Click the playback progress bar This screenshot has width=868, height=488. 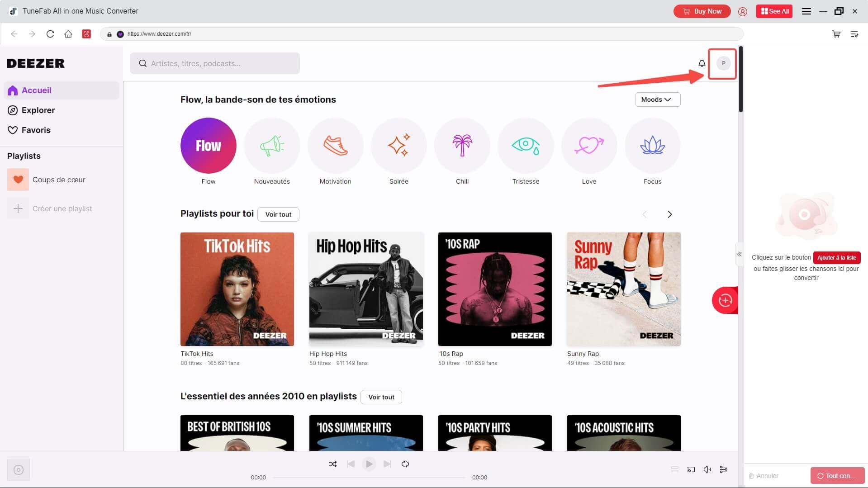tap(369, 478)
